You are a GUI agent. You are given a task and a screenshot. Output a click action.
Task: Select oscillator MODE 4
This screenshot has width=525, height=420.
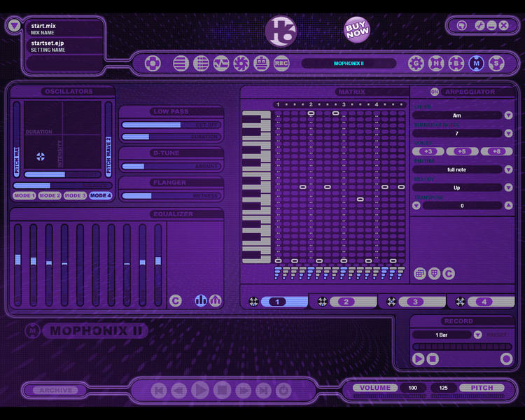coord(100,195)
